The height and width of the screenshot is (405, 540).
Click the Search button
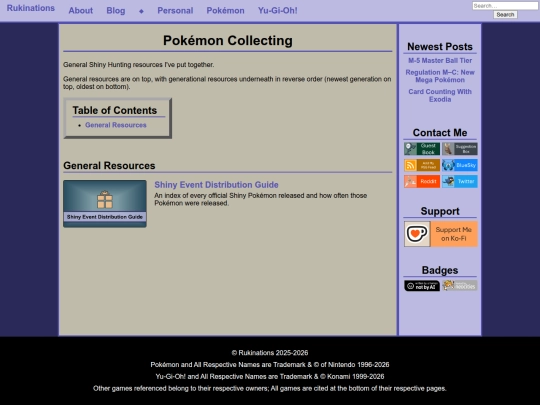tap(505, 14)
